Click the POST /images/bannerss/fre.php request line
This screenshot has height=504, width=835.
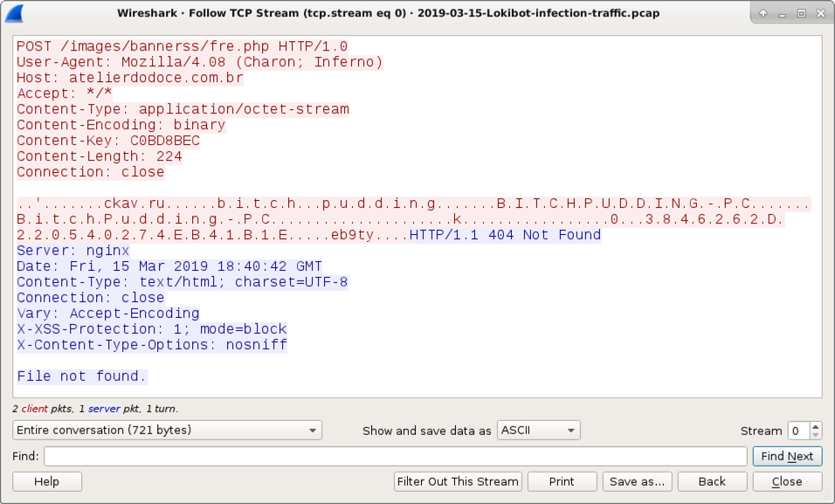pos(183,46)
